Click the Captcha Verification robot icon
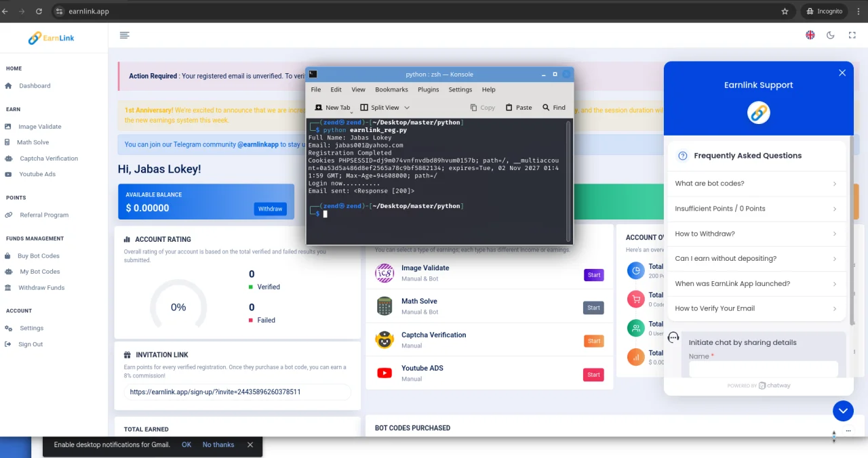868x458 pixels. tap(384, 339)
